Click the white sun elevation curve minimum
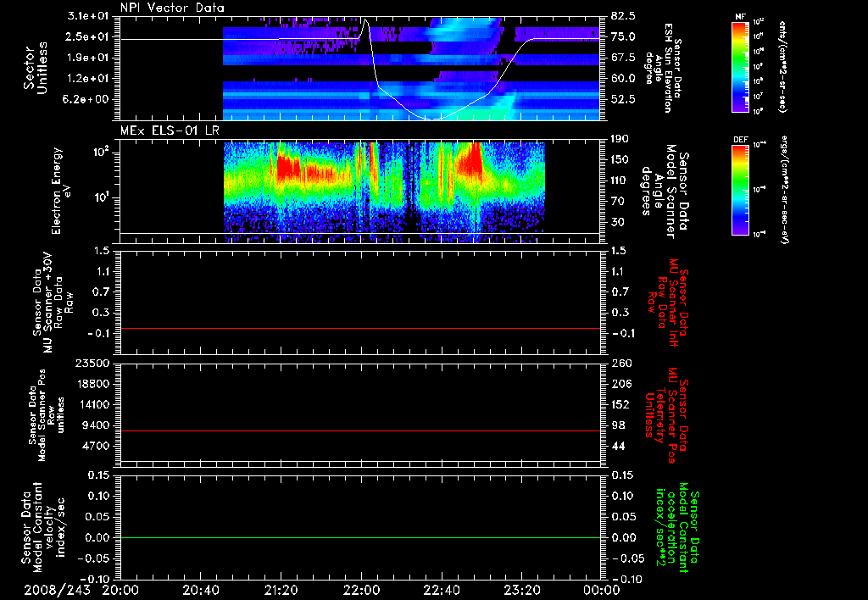The image size is (868, 600). pyautogui.click(x=431, y=119)
